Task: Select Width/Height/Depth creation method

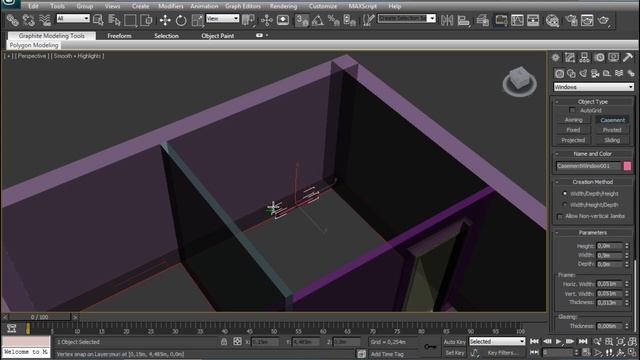Action: point(565,204)
